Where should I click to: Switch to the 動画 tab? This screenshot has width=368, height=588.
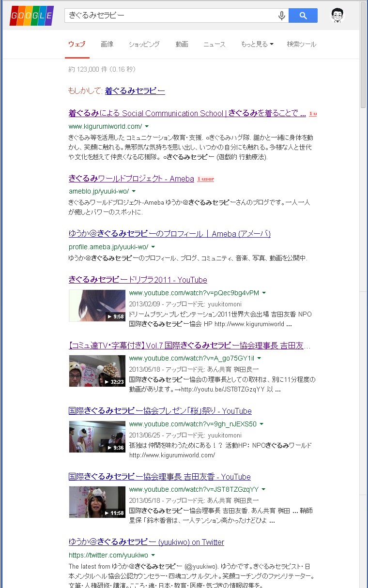coord(182,44)
